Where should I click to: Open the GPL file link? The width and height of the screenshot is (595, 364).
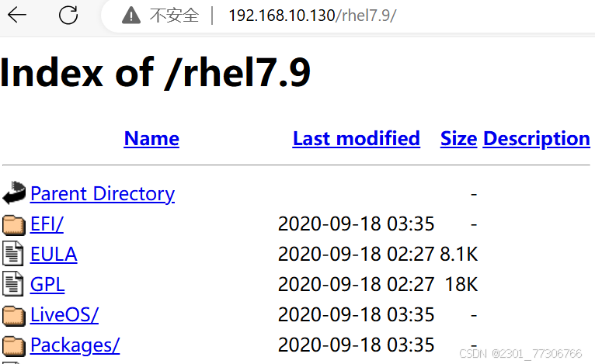tap(47, 285)
